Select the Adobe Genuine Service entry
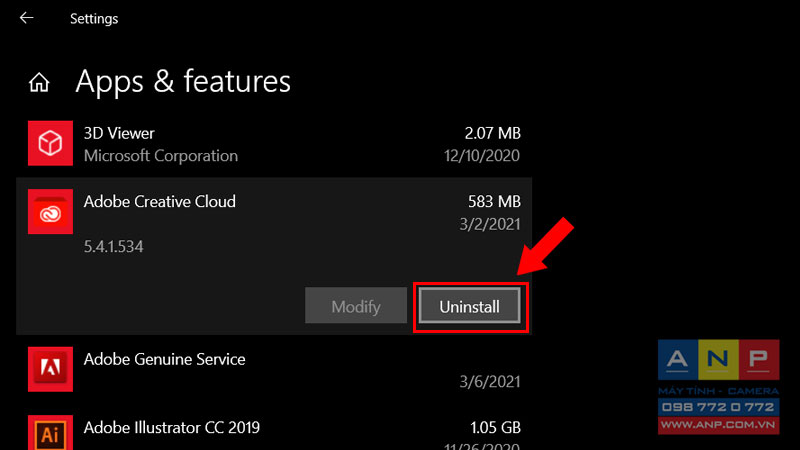This screenshot has height=450, width=800. pos(274,369)
